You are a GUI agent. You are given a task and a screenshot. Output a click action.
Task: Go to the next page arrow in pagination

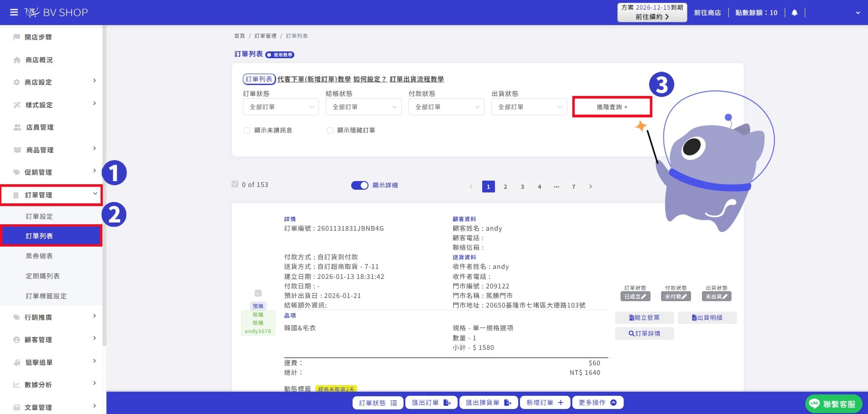pyautogui.click(x=590, y=187)
